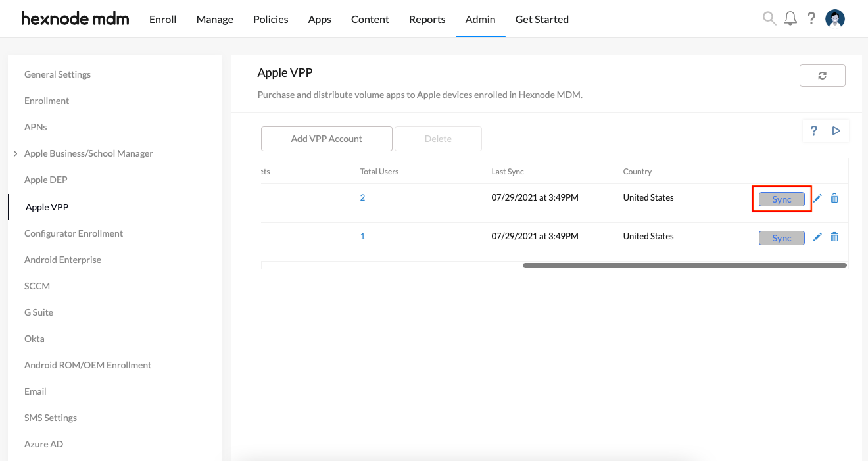Click the horizontal table scrollbar
868x461 pixels.
[685, 265]
